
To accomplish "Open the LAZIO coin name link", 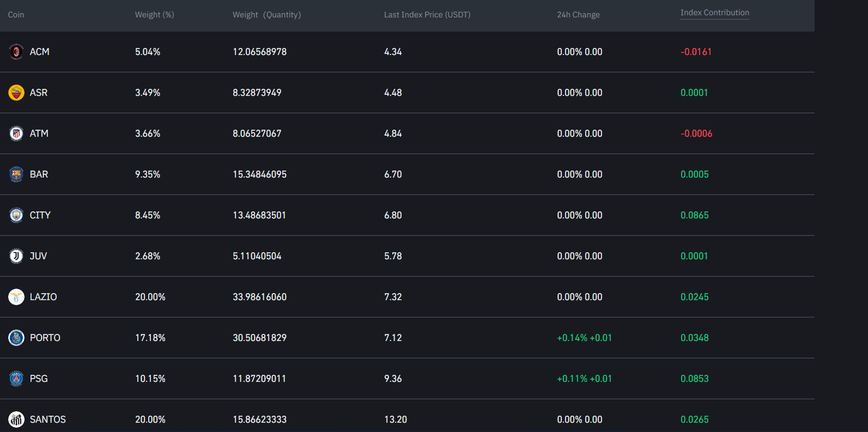I will tap(43, 297).
